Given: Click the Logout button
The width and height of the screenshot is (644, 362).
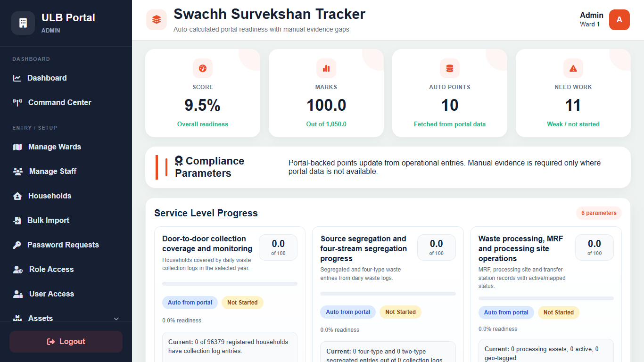Looking at the screenshot, I should coord(66,342).
